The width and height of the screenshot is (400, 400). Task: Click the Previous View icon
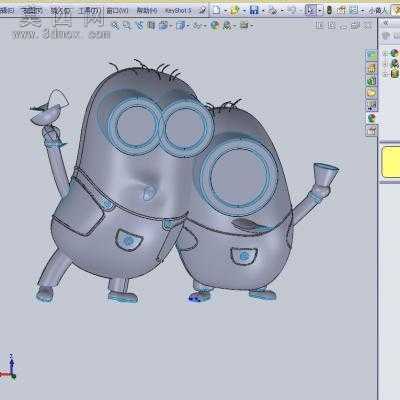coord(139,25)
